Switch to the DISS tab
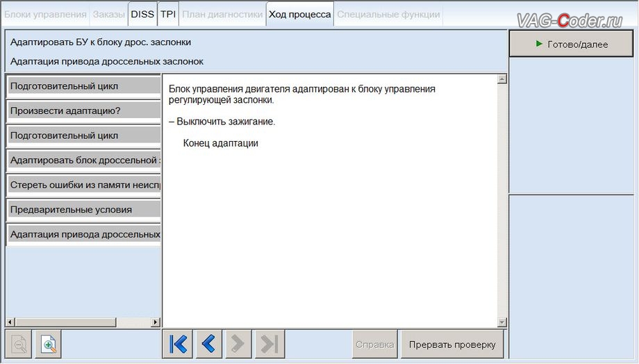This screenshot has height=364, width=639. tap(142, 15)
